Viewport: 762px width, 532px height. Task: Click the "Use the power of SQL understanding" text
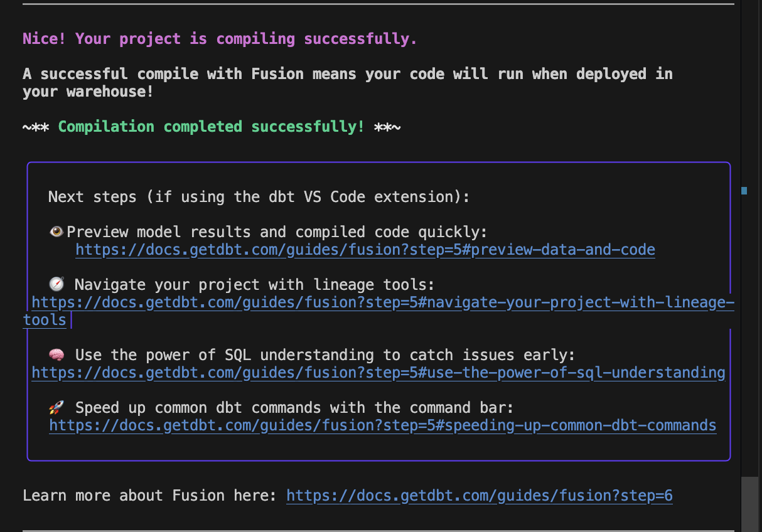pos(325,355)
